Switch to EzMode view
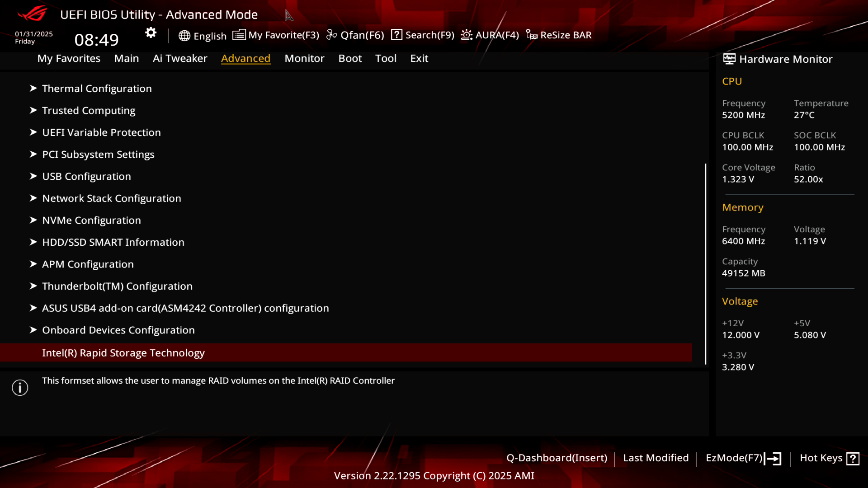 coord(742,458)
